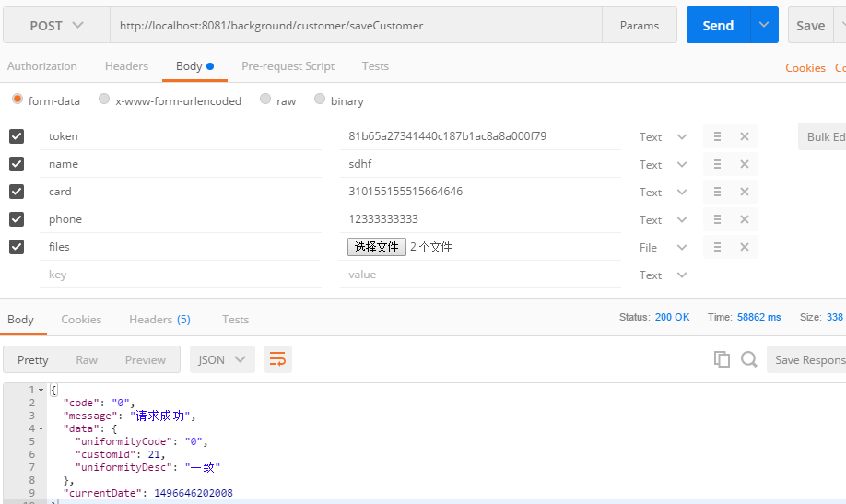Click the request URL input field

(356, 26)
